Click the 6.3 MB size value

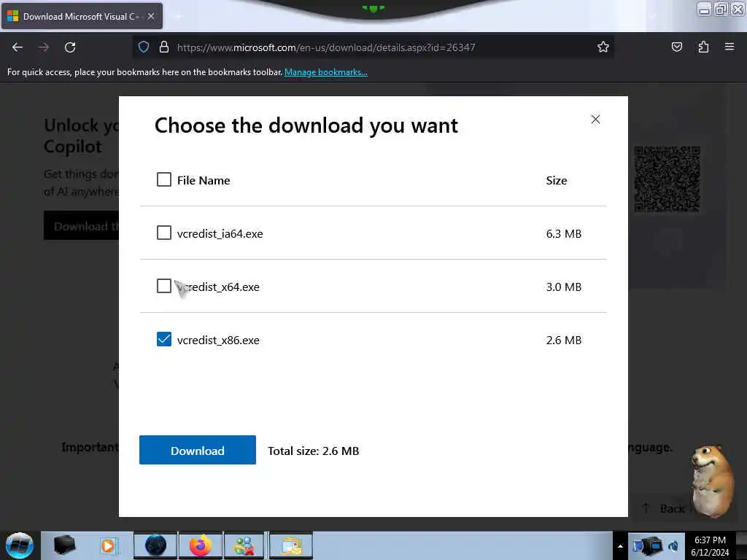tap(564, 234)
